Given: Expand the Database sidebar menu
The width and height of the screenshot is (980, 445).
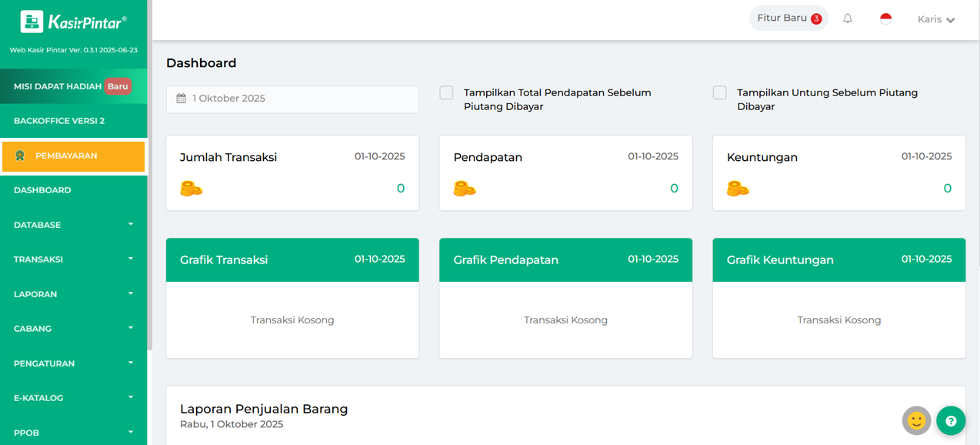Looking at the screenshot, I should coord(73,225).
